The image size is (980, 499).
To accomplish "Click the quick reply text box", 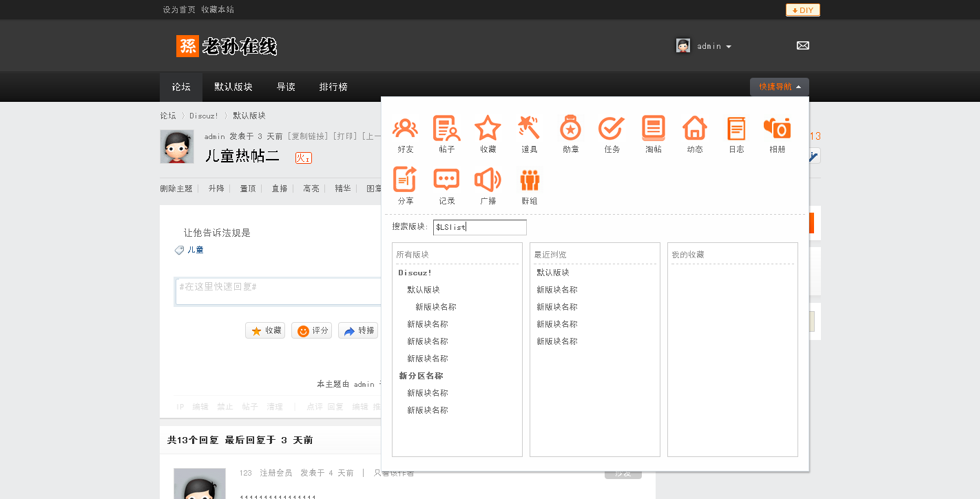I will 279,291.
